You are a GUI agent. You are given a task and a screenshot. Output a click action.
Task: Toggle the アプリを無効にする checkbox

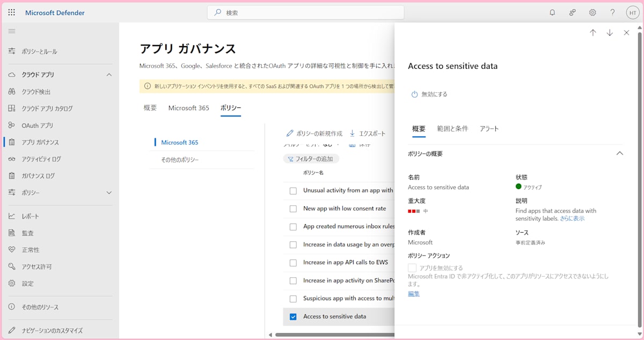click(x=412, y=267)
